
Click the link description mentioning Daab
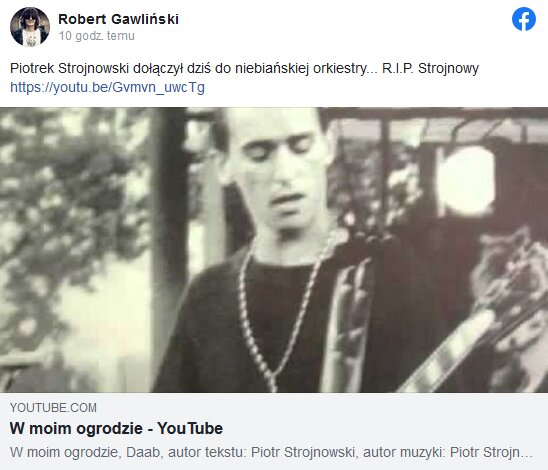coord(271,452)
